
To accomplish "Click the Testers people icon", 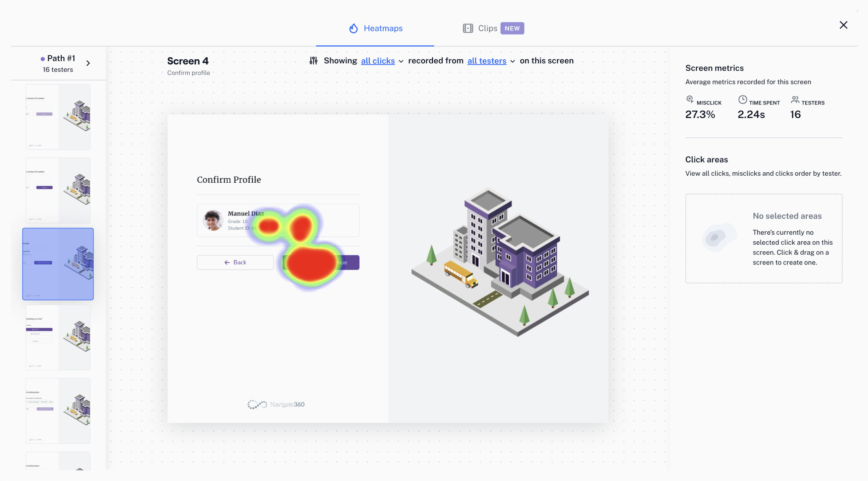I will coord(795,100).
